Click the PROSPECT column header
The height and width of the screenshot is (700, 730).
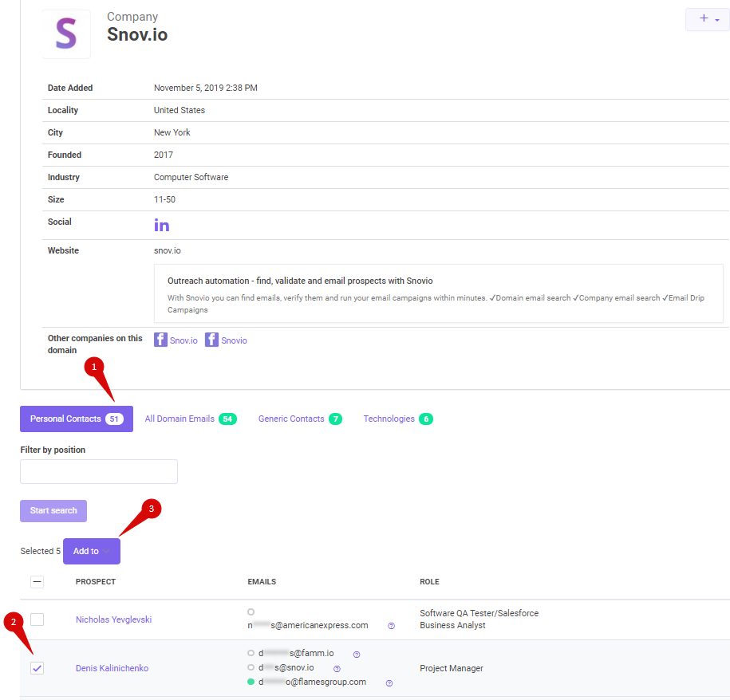point(96,582)
